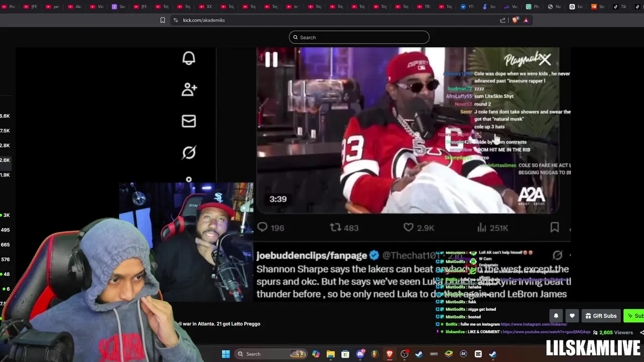The width and height of the screenshot is (644, 362).
Task: Focus the Search box above the video
Action: point(359,37)
